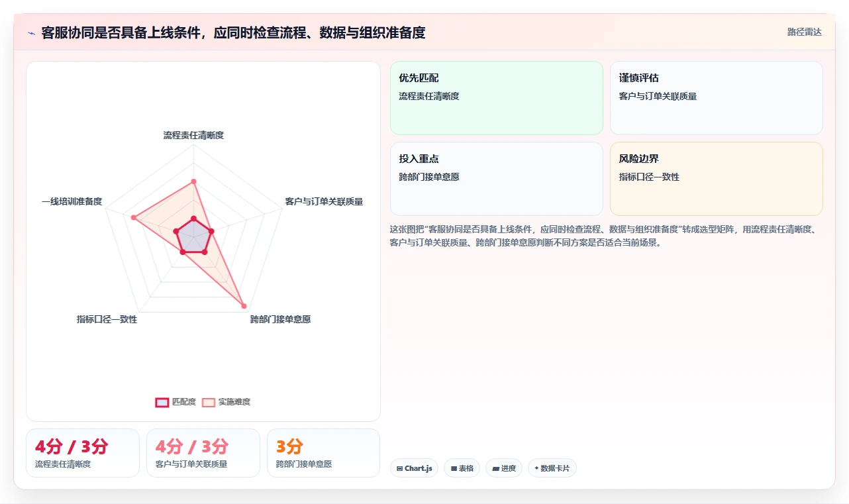Select 匹配度 point on 流程责任清晰度 axis
The width and height of the screenshot is (849, 504).
tap(193, 218)
